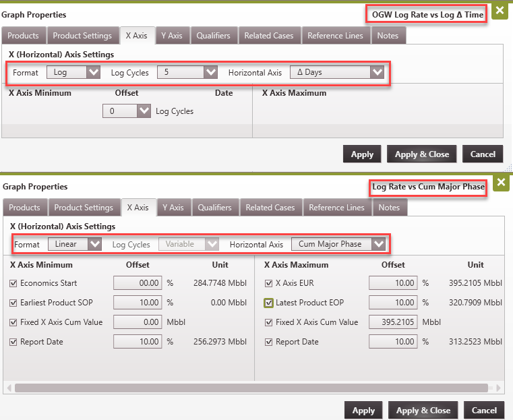Select Product Settings tab in top dialog

[x=82, y=36]
